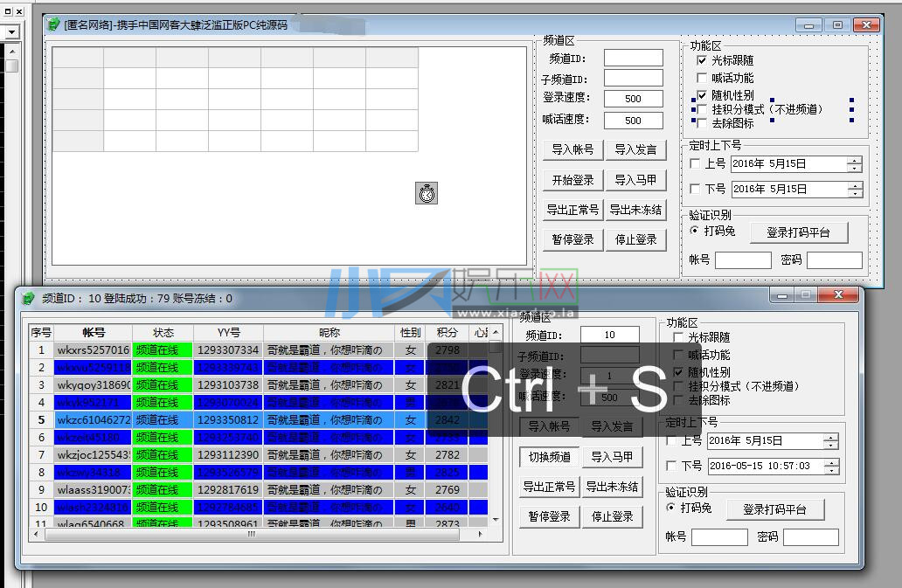902x588 pixels.
Task: Click YY号 cell 1292817619
Action: coord(228,490)
